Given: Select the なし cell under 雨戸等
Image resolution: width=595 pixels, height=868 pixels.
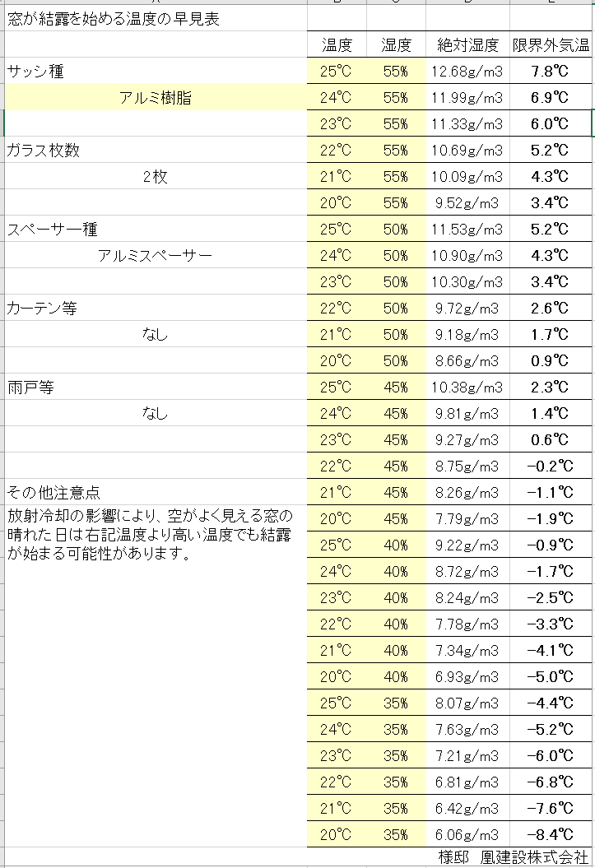Looking at the screenshot, I should pyautogui.click(x=156, y=414).
